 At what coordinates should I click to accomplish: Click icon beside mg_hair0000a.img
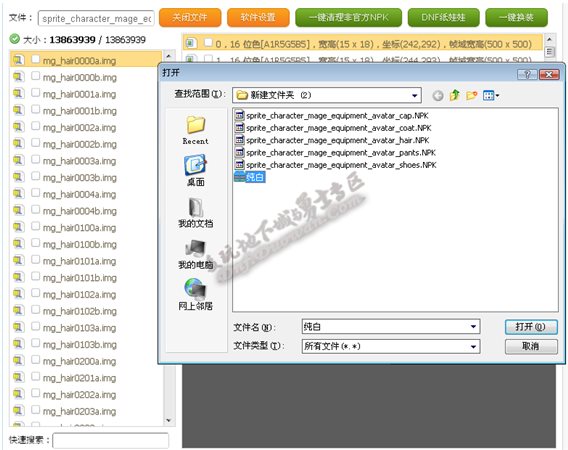pyautogui.click(x=18, y=60)
